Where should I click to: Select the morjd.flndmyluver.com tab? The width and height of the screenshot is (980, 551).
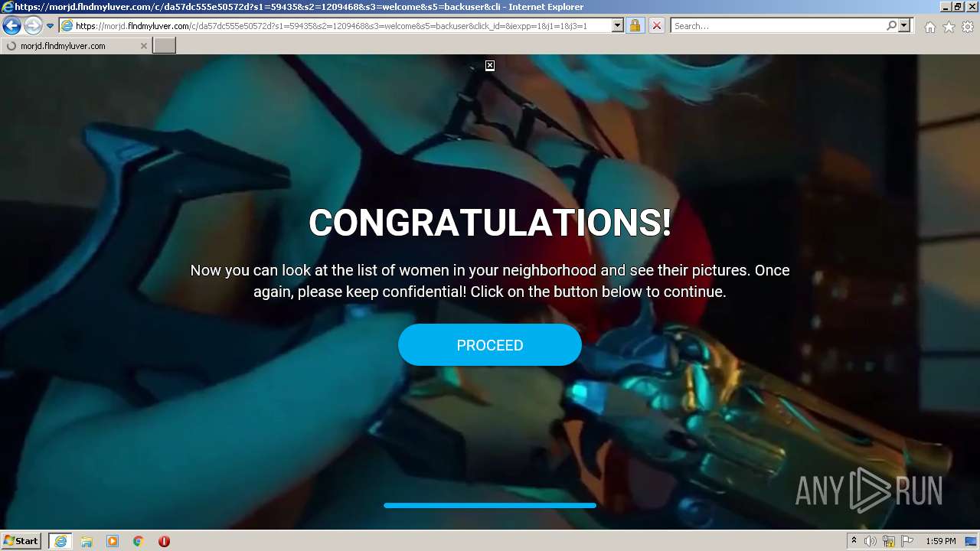[76, 46]
